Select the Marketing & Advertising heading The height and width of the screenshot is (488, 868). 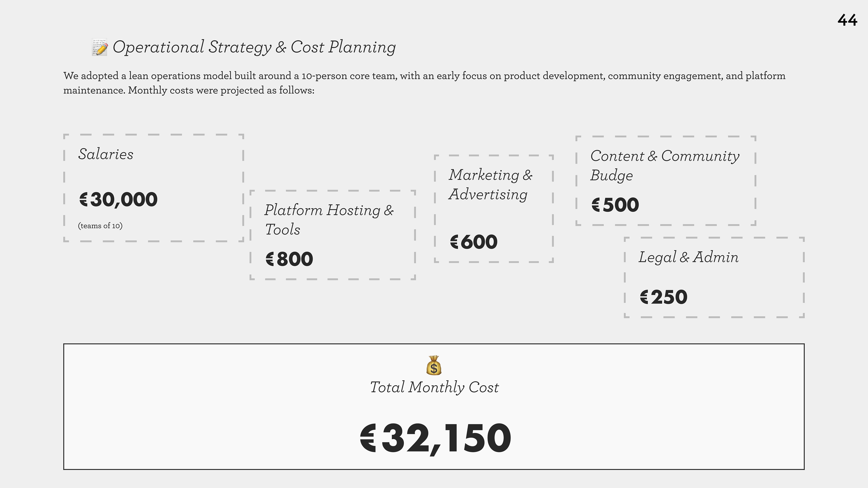point(490,185)
